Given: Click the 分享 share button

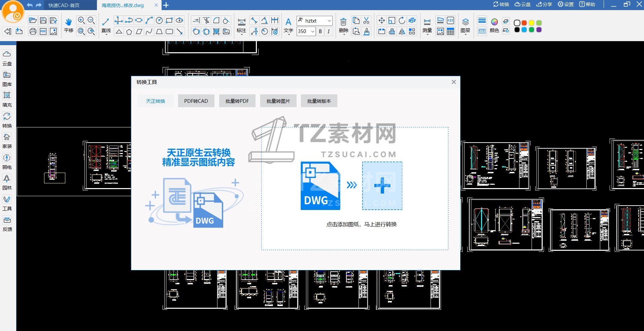Looking at the screenshot, I should [x=544, y=4].
